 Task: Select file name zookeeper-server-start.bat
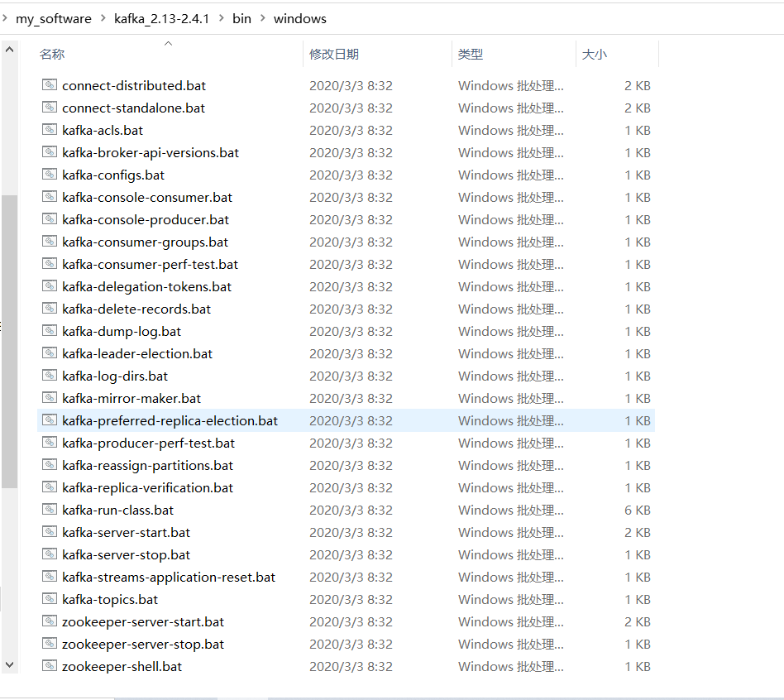click(143, 621)
